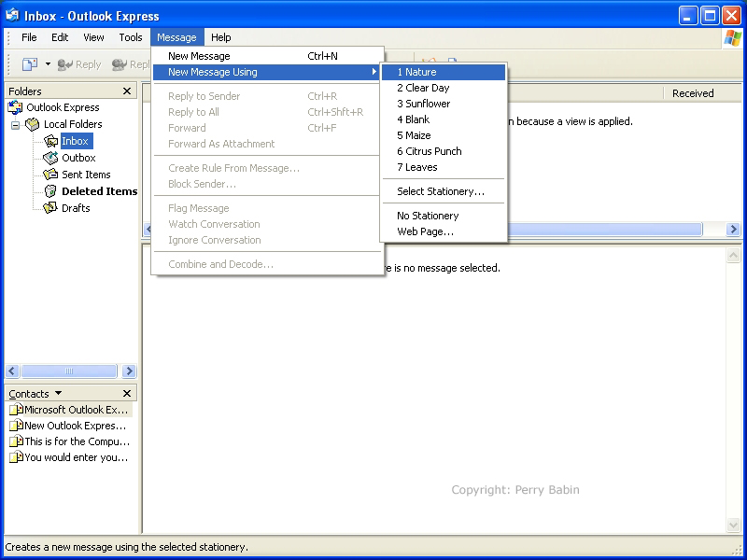Viewport: 747px width, 560px height.
Task: Open the Create Mail dropdown arrow
Action: pos(48,64)
